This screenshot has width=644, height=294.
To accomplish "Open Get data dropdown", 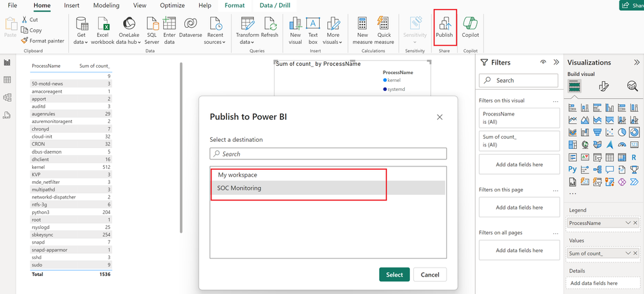I will pyautogui.click(x=81, y=31).
